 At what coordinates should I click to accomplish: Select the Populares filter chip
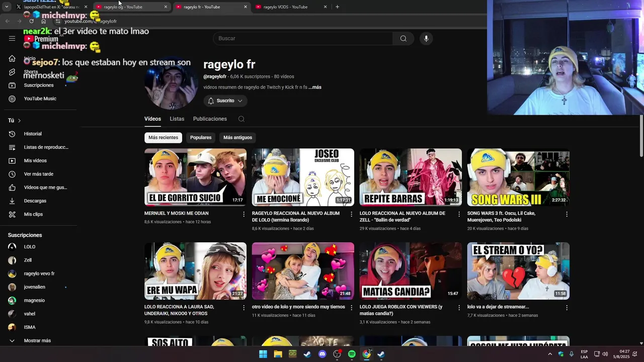click(x=201, y=137)
